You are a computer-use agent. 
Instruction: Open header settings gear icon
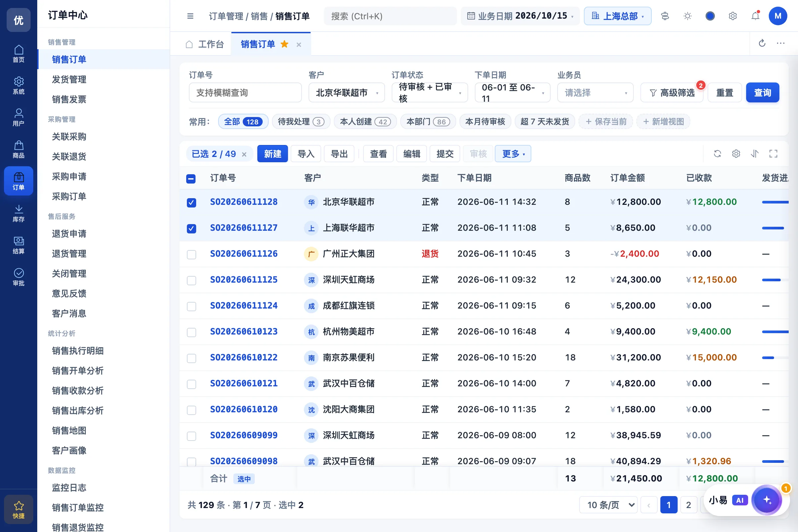(732, 16)
